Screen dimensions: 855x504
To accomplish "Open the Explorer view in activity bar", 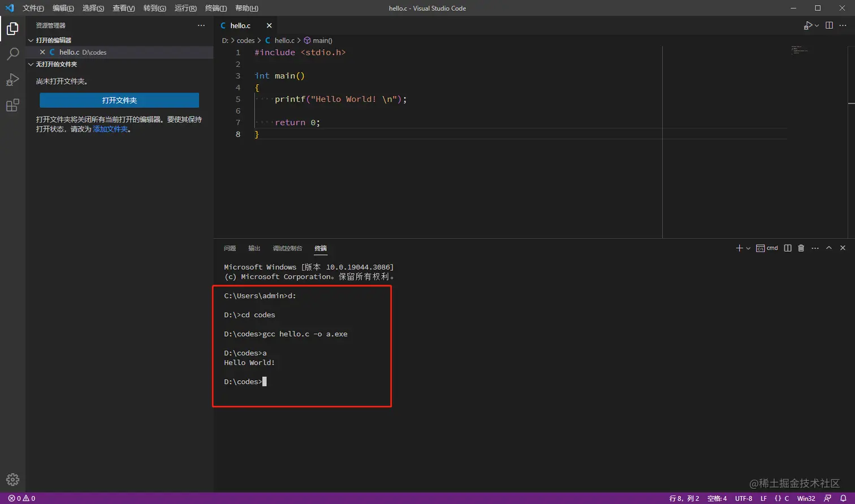I will (12, 28).
